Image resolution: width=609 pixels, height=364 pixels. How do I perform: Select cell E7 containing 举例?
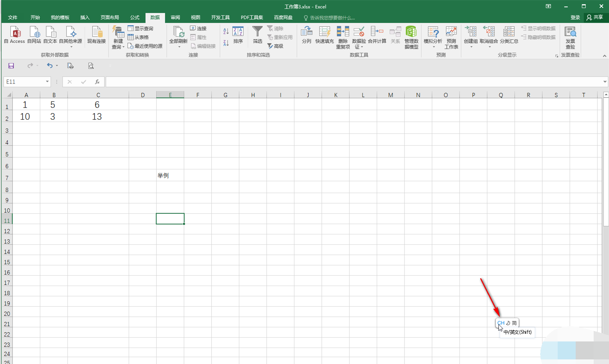point(170,175)
